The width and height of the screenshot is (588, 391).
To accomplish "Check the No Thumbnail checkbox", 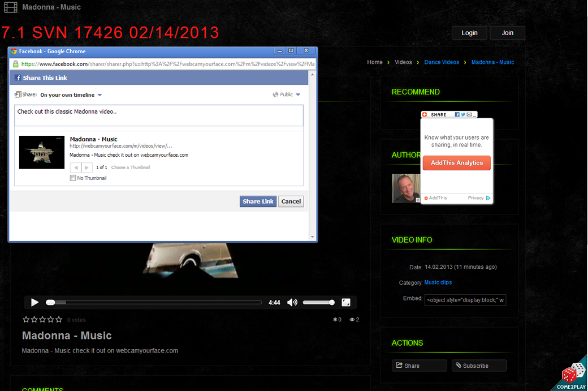I will point(73,178).
